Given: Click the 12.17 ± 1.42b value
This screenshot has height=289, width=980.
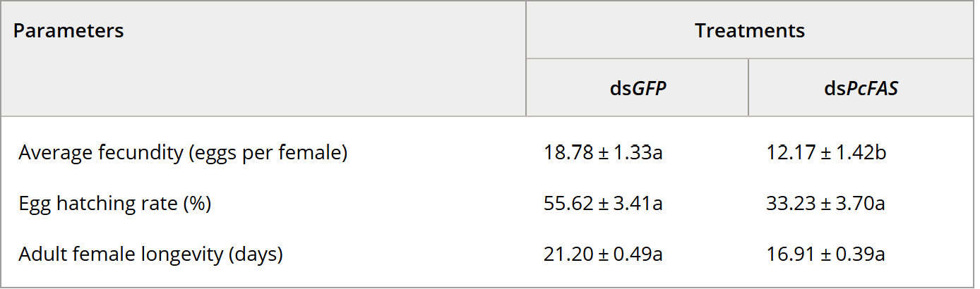Looking at the screenshot, I should click(825, 153).
